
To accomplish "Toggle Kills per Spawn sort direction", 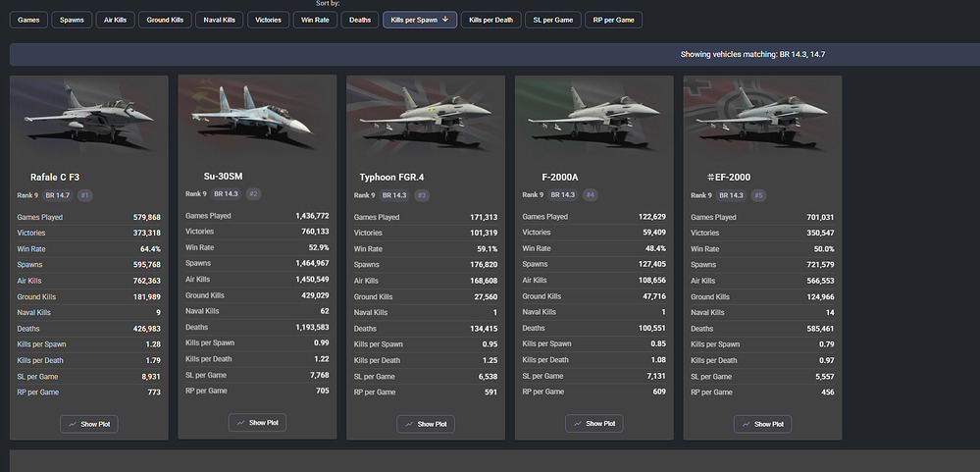I will (x=420, y=20).
